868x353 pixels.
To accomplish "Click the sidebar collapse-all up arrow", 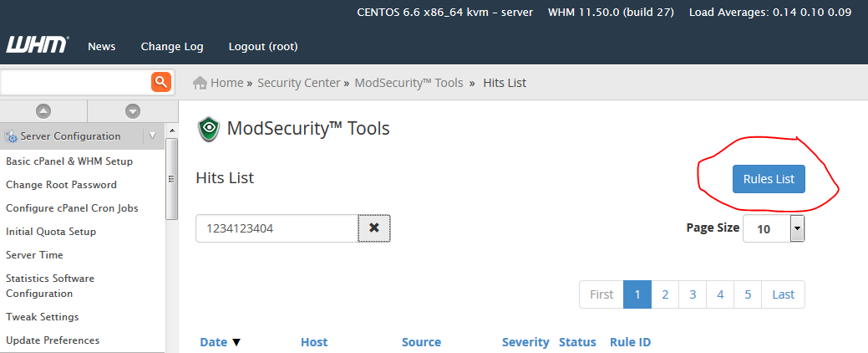I will (43, 110).
